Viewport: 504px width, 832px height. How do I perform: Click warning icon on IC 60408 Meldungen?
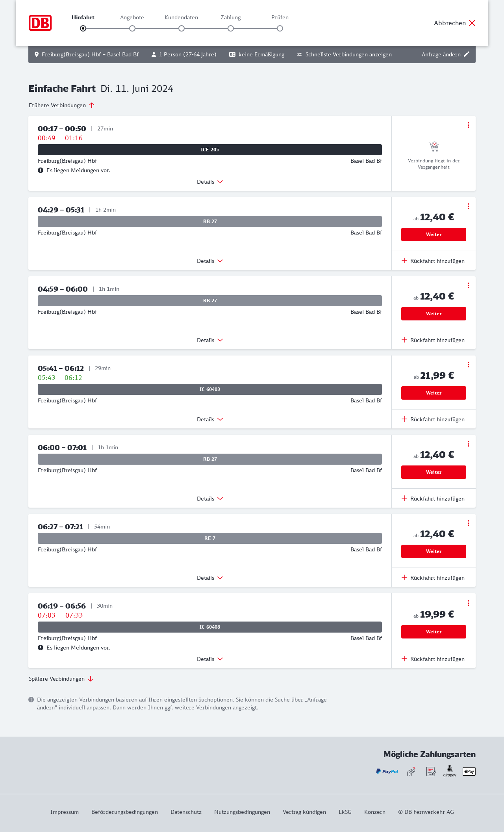pos(41,648)
